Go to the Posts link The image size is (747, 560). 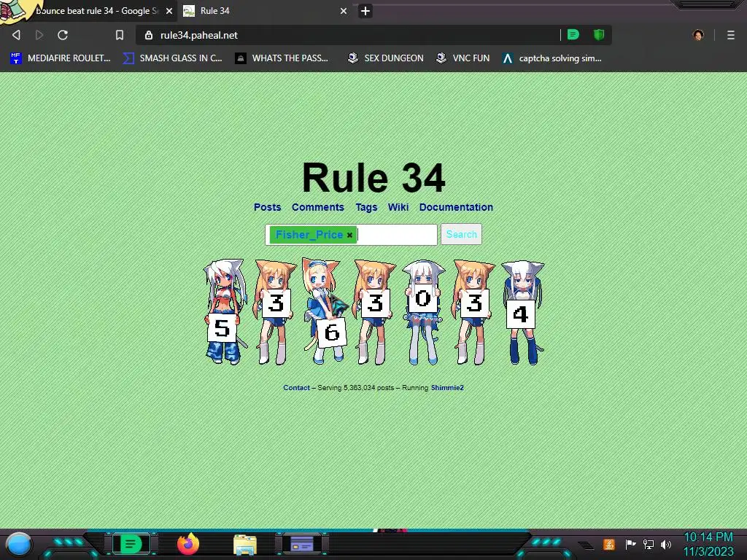(267, 207)
